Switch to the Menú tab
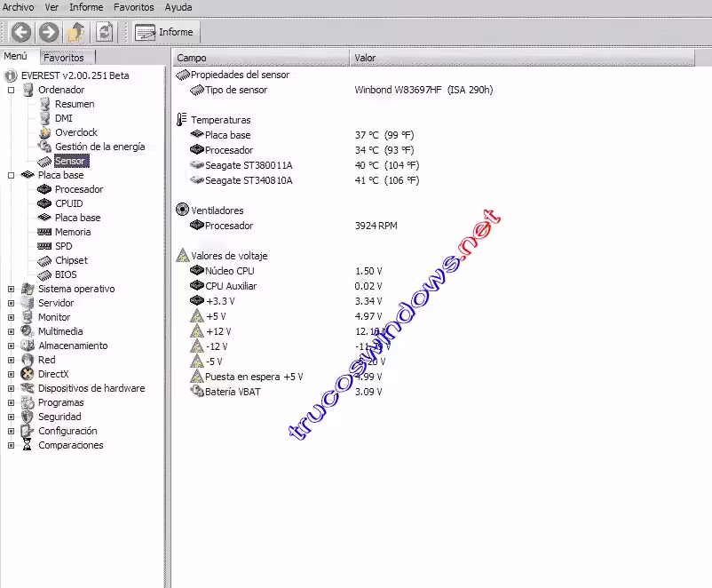 pos(15,56)
